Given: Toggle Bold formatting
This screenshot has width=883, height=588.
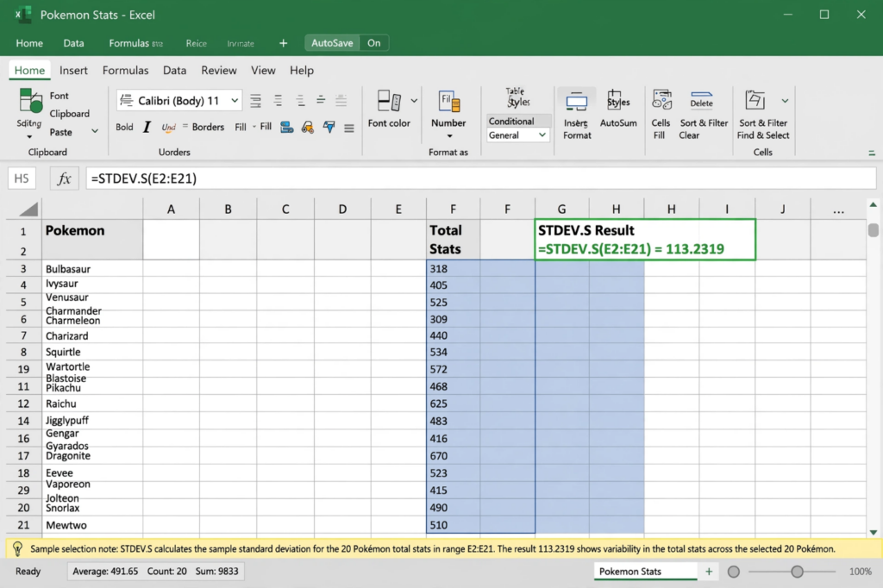Looking at the screenshot, I should [124, 128].
